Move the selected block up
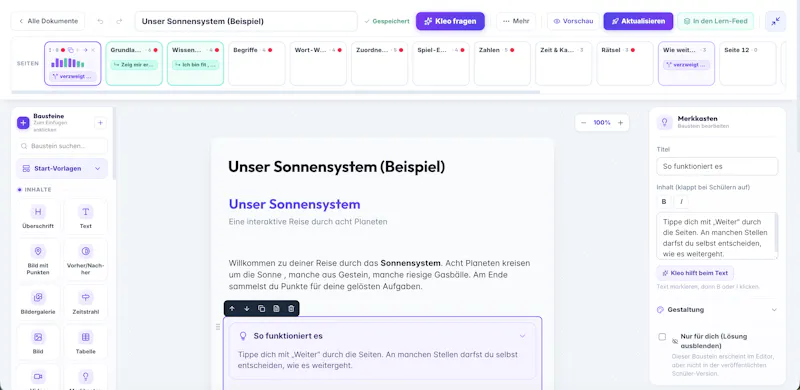800x390 pixels. pyautogui.click(x=232, y=308)
